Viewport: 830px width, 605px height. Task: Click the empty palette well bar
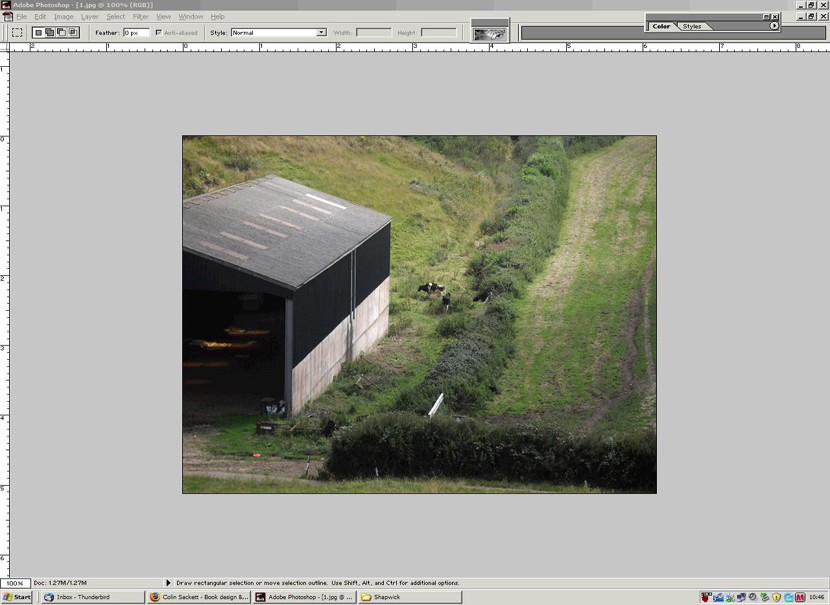672,33
